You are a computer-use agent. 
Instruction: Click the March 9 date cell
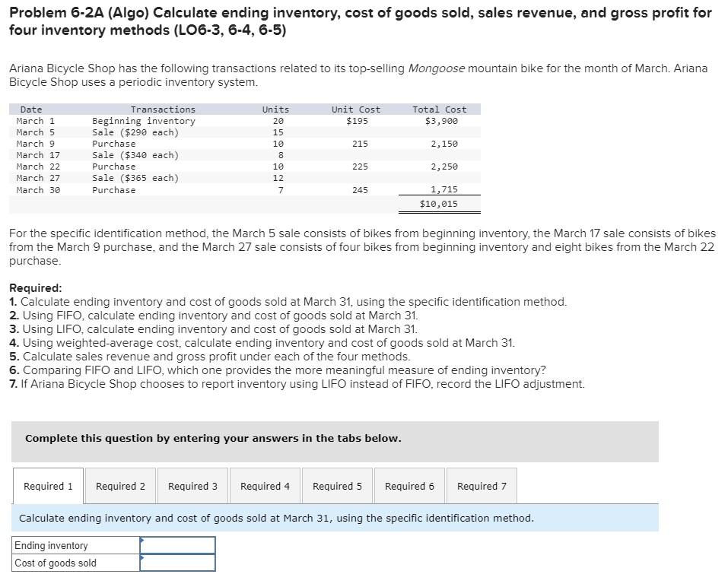pyautogui.click(x=35, y=144)
